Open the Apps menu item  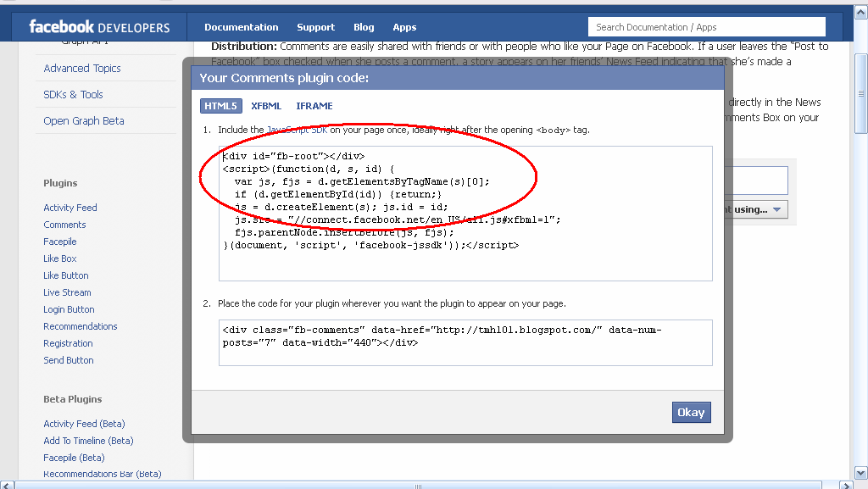[404, 27]
